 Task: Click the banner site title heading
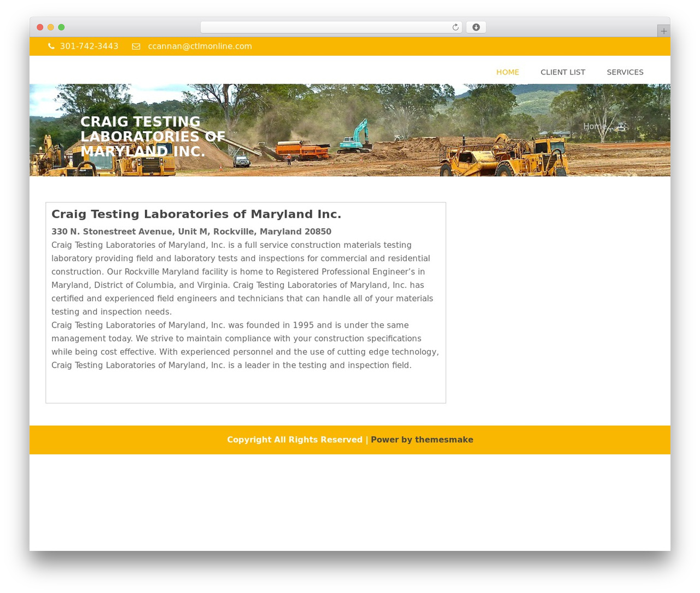click(x=153, y=136)
